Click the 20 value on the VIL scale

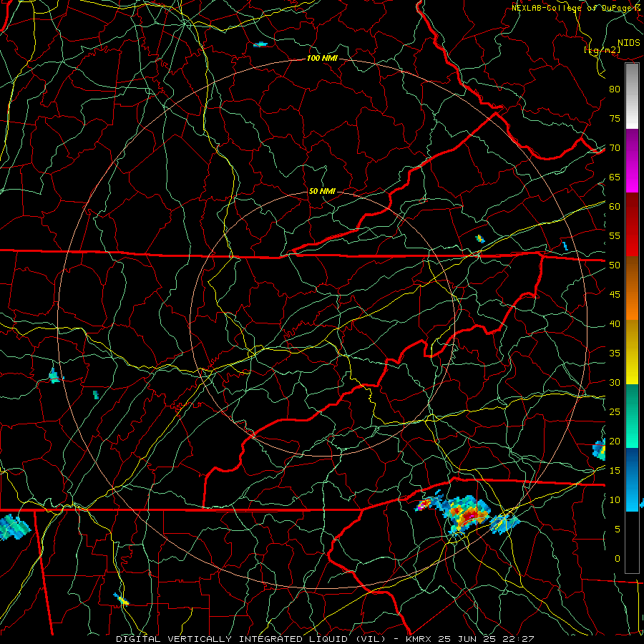(x=615, y=441)
